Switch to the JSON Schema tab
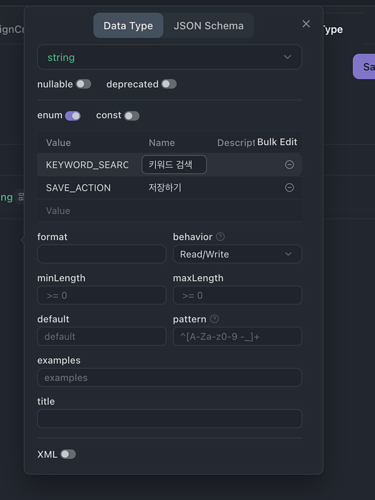375x500 pixels. click(208, 26)
